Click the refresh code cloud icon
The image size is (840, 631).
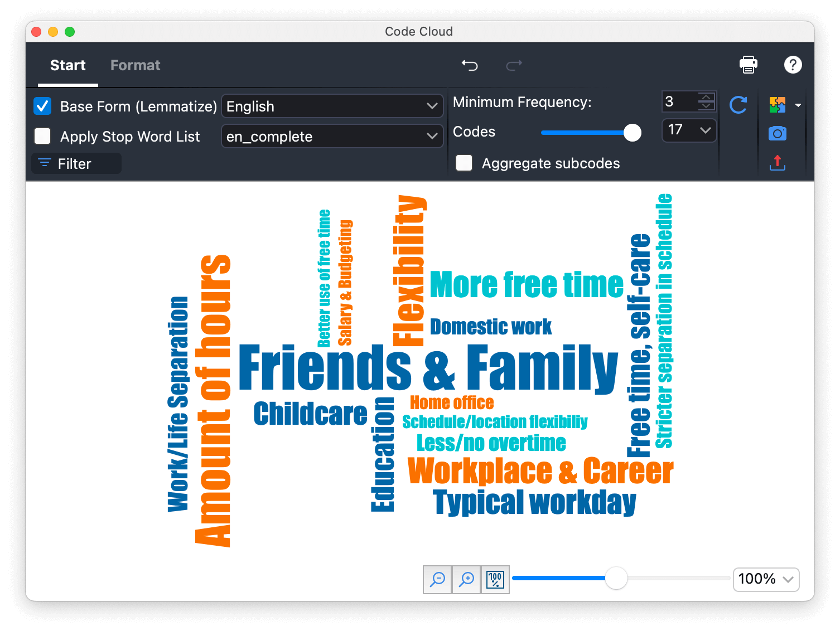[738, 105]
